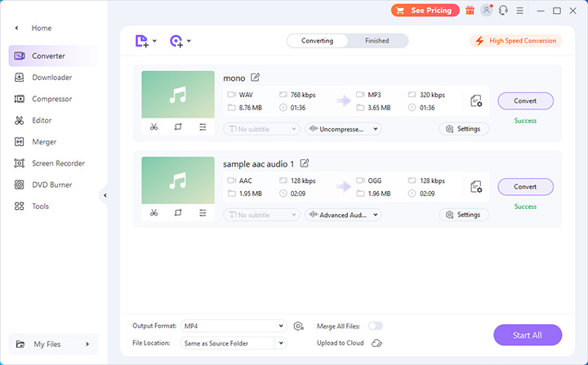Trim the mono audio with scissors icon
The image size is (588, 365).
pos(154,127)
